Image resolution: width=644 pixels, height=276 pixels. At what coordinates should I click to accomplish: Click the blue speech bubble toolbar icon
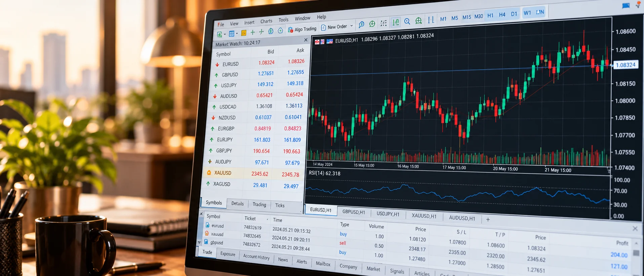[x=361, y=25]
